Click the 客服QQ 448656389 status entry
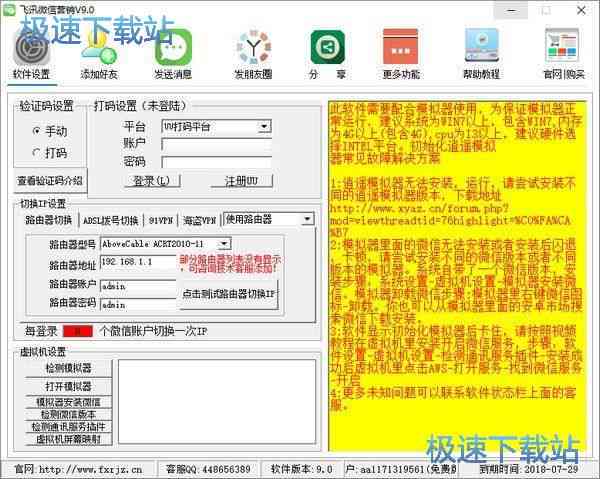This screenshot has width=600, height=479. 209,469
